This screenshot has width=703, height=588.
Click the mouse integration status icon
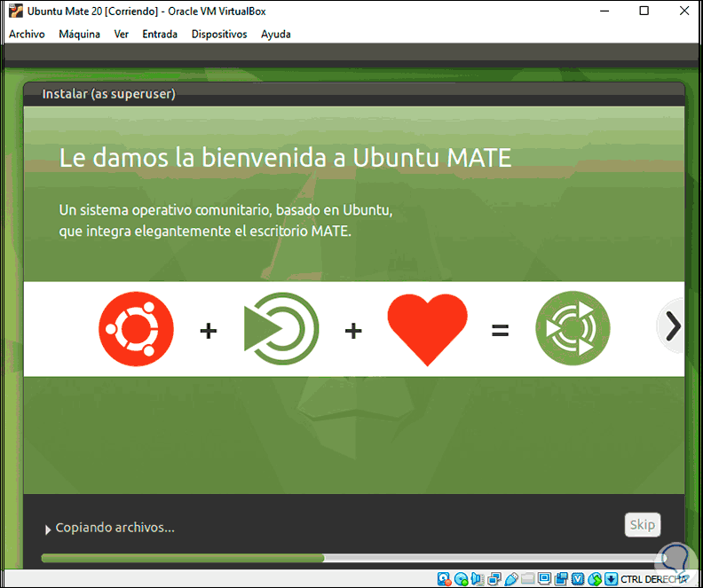click(595, 579)
